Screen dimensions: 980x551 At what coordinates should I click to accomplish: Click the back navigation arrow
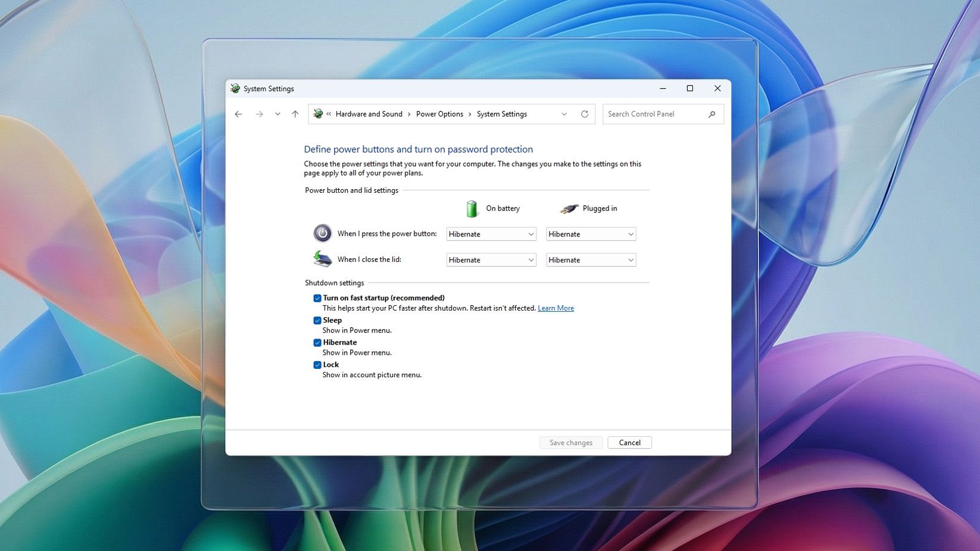coord(238,114)
